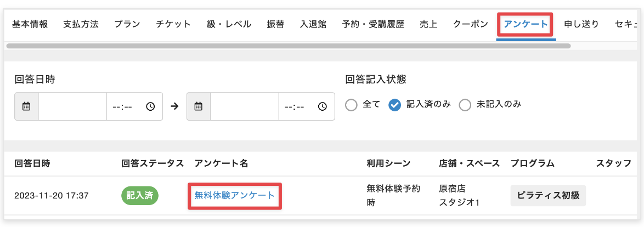Click the end time clock icon

[x=323, y=106]
